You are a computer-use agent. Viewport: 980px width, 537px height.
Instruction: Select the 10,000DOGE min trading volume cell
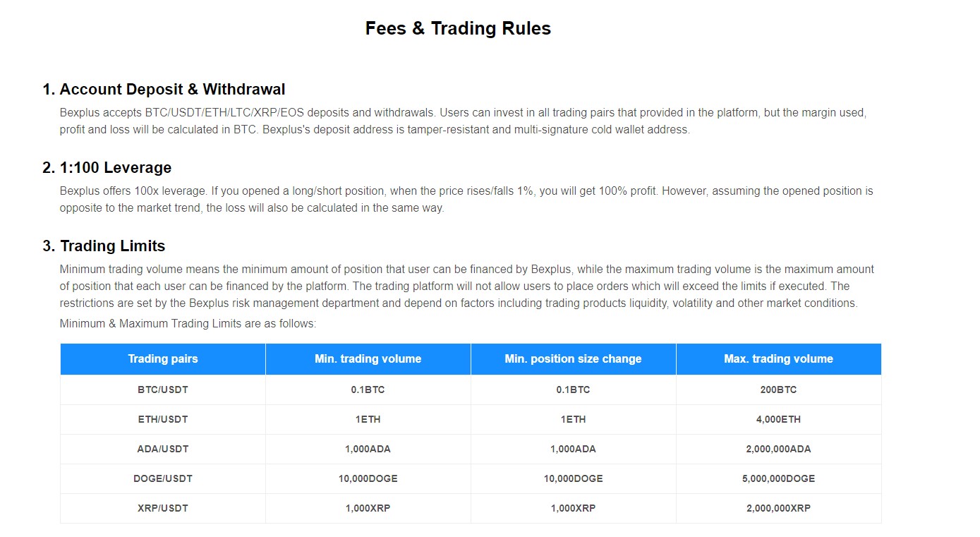(x=368, y=478)
